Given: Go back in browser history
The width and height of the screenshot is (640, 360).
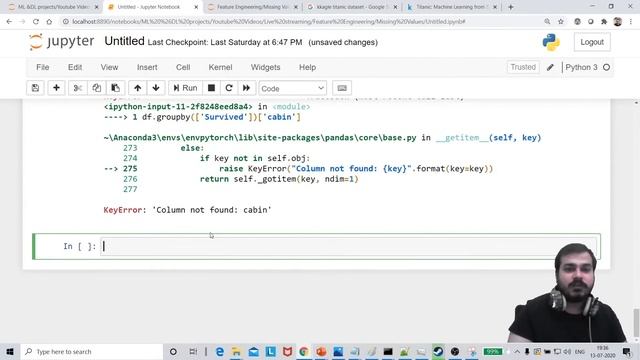Looking at the screenshot, I should pos(9,22).
